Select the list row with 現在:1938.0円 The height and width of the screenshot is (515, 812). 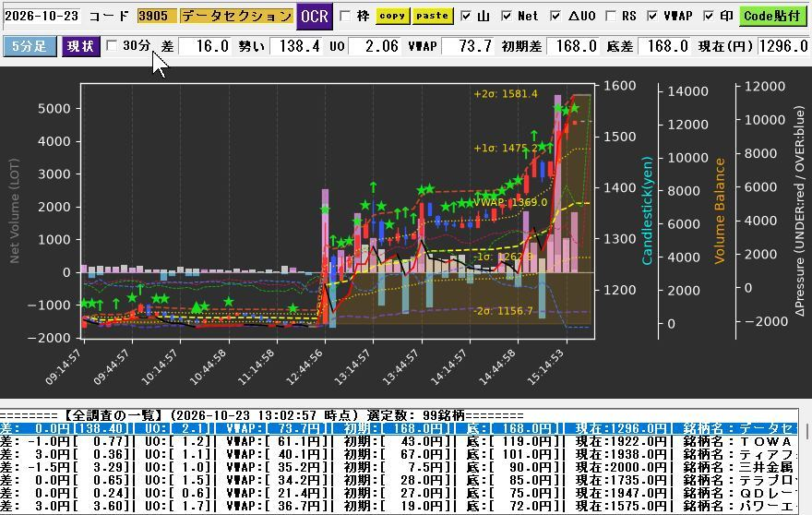(399, 454)
